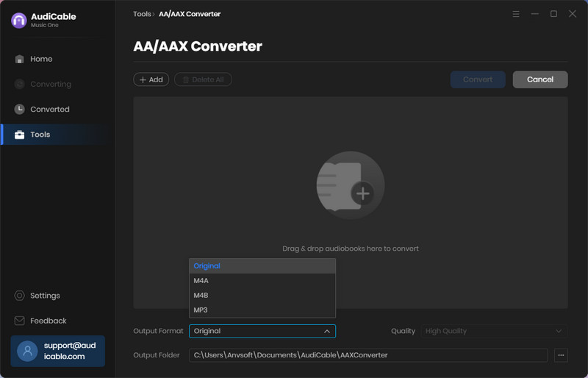Close the AudiCable window
588x378 pixels.
click(x=573, y=14)
